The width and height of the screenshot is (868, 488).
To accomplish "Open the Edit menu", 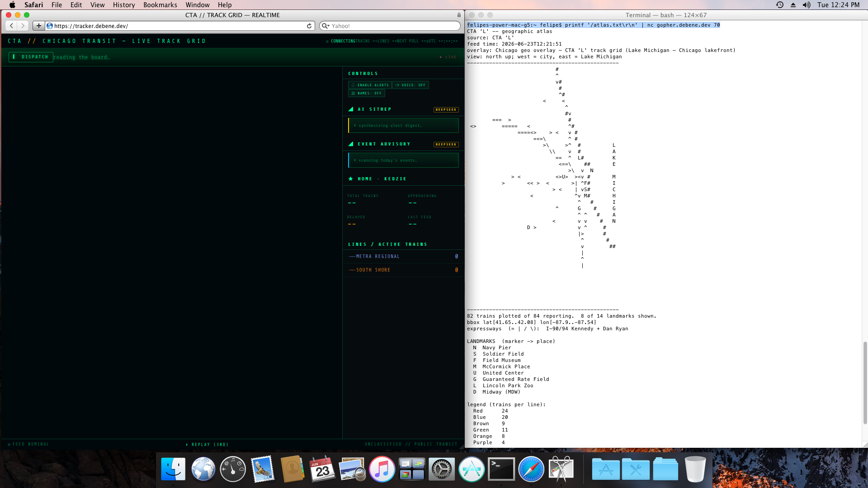I will tap(76, 5).
